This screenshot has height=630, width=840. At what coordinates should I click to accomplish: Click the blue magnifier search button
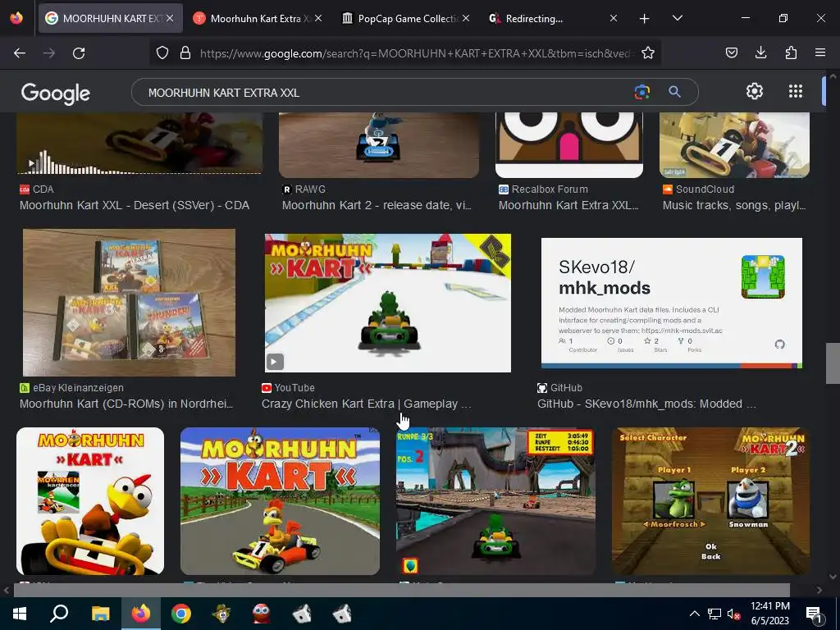coord(674,92)
